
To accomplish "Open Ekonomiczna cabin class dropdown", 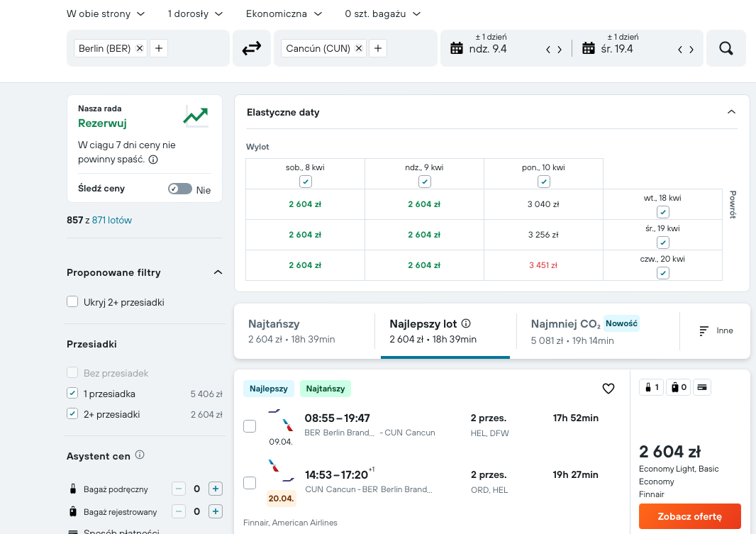I will [284, 14].
